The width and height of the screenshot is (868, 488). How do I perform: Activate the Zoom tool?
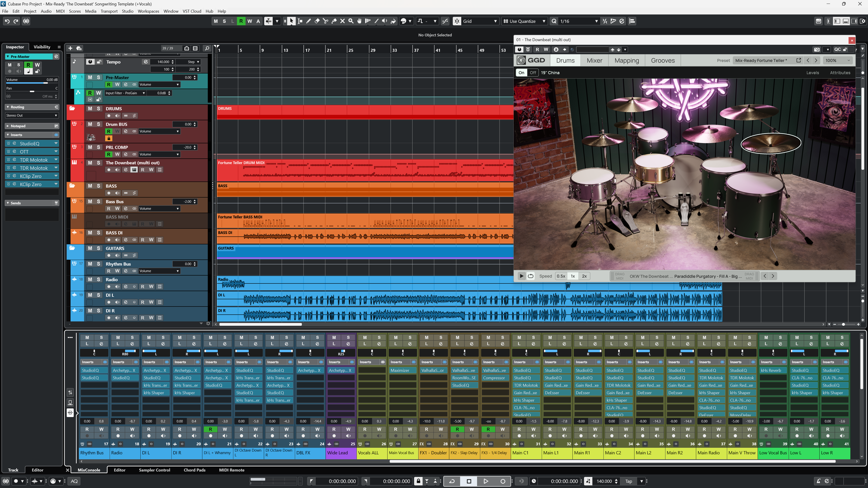351,21
